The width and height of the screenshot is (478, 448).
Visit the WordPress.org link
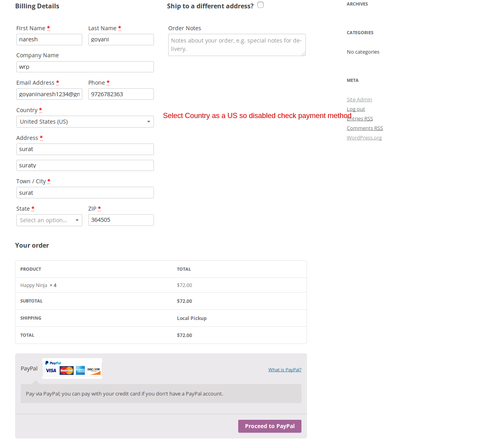click(364, 138)
